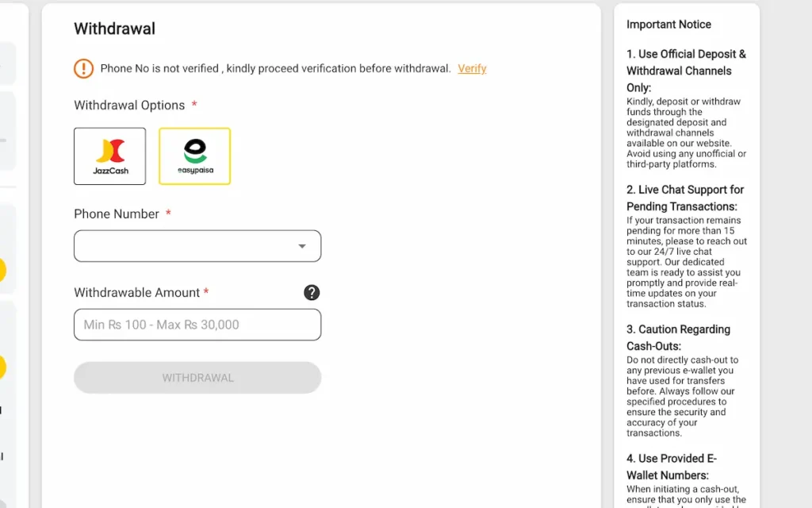Click the Withdrawal Options label
The height and width of the screenshot is (508, 812).
129,106
